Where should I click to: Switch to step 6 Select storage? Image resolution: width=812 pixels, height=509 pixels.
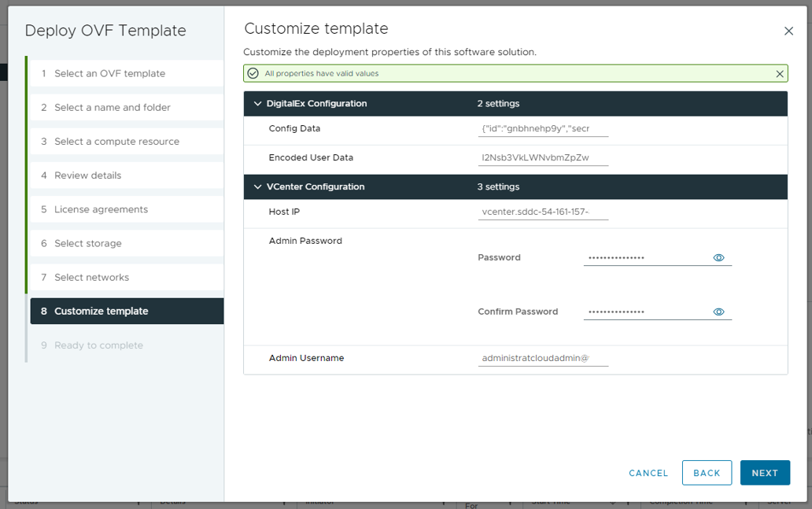pos(87,244)
